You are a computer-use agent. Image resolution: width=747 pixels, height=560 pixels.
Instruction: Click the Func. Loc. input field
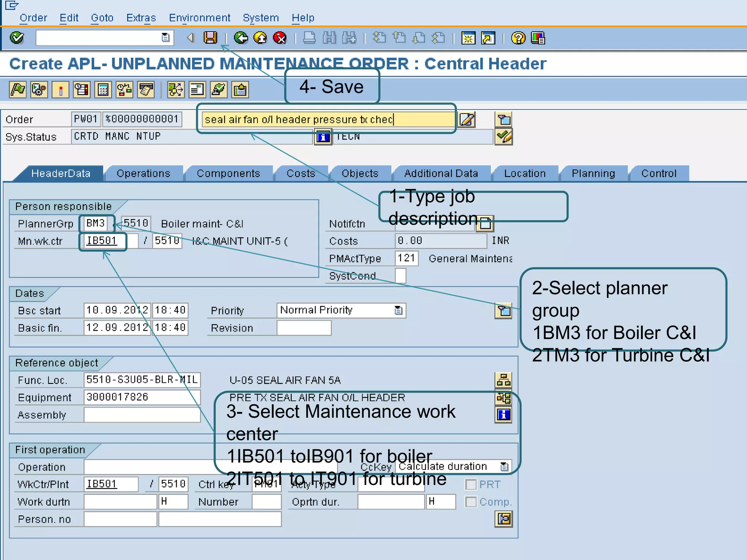click(x=142, y=380)
